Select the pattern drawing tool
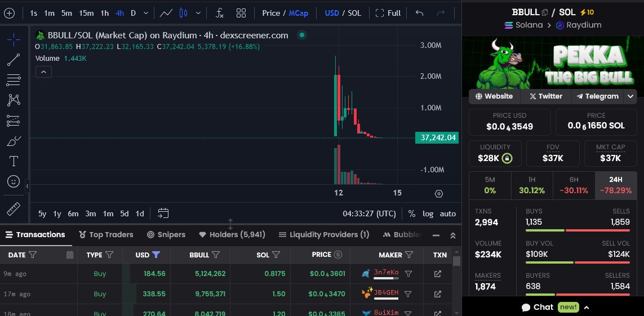 [14, 100]
